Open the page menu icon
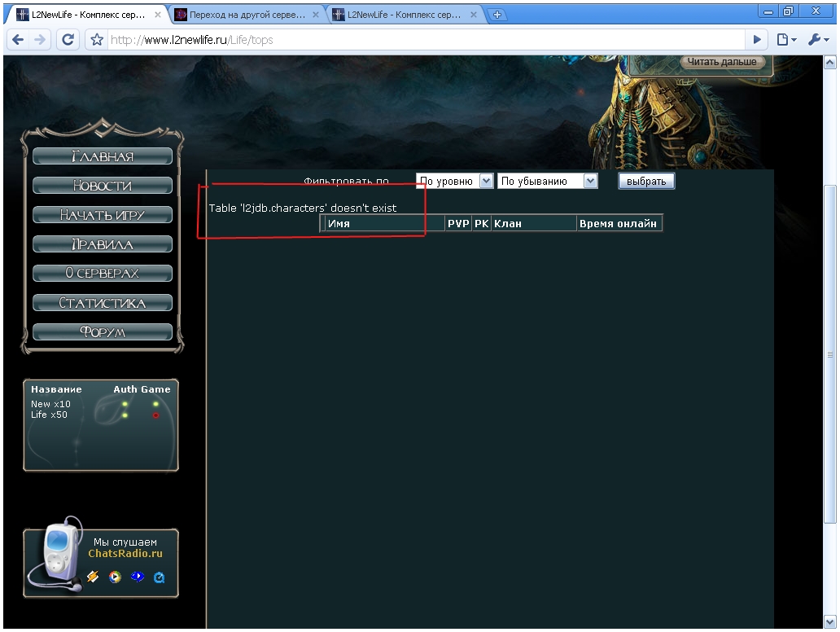840x632 pixels. [785, 39]
